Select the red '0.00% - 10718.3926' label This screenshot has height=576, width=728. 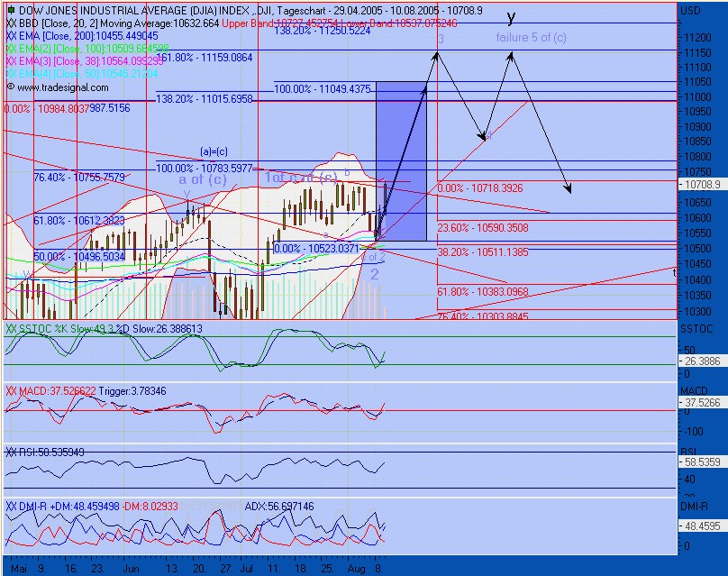click(480, 188)
